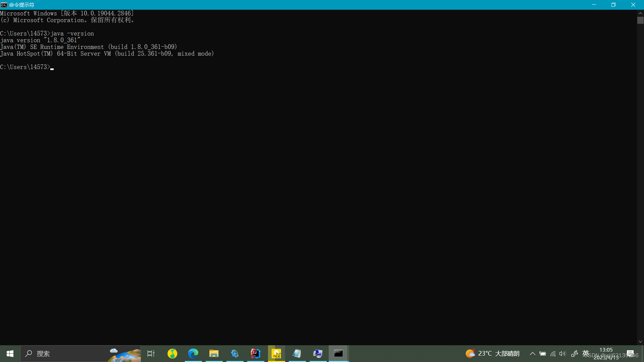Open the Command Prompt title bar system menu
Viewport: 644px width, 362px height.
(x=4, y=5)
